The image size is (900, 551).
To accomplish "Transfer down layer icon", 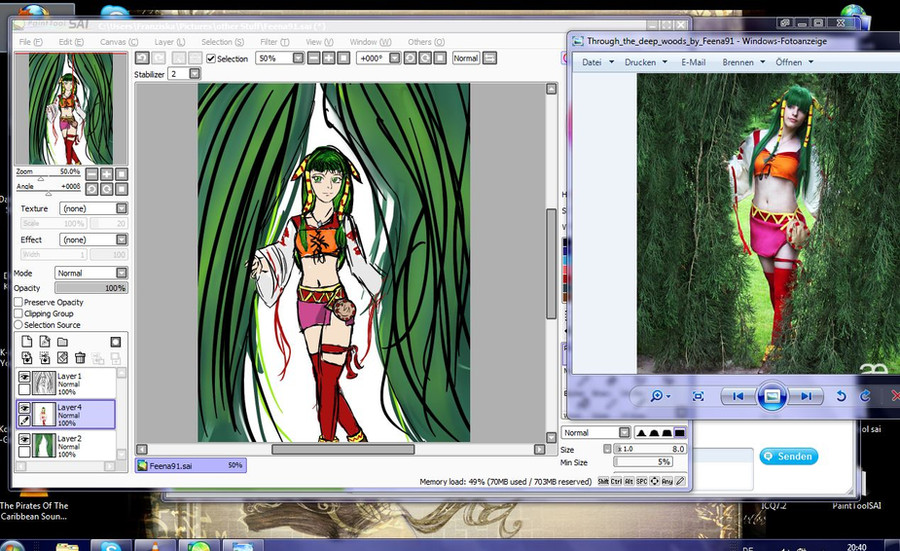I will [x=26, y=358].
